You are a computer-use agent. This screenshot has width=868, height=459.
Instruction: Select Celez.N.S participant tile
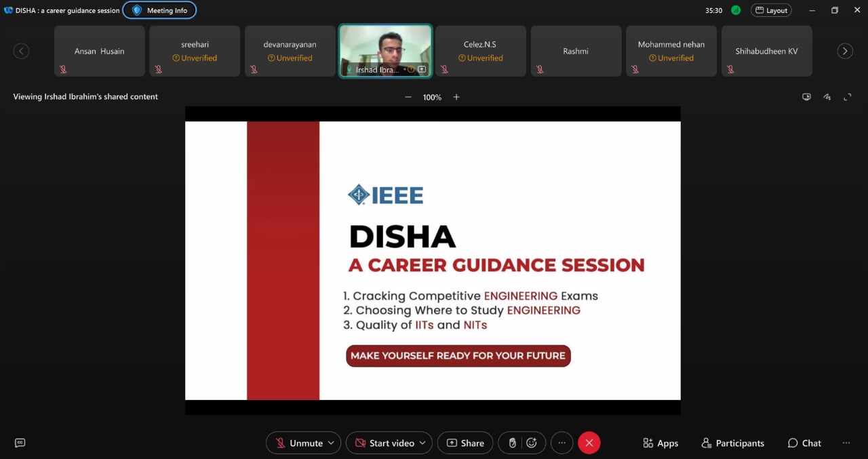pyautogui.click(x=481, y=51)
